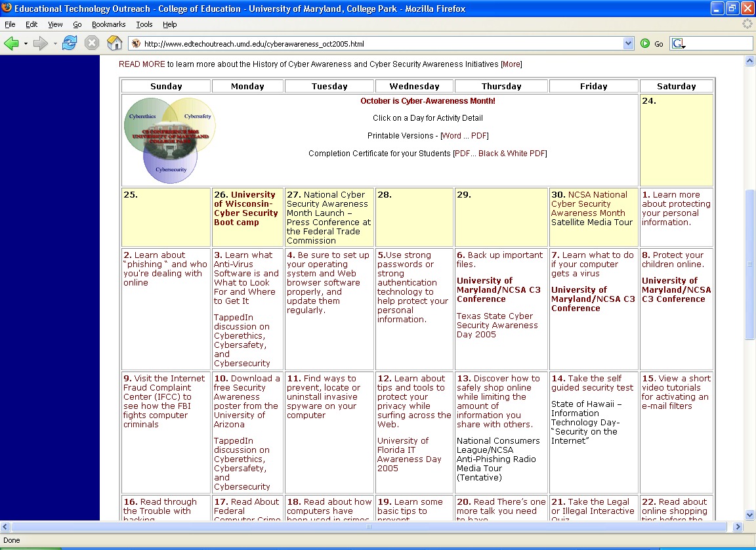The width and height of the screenshot is (756, 550).
Task: Click the Firefox logo in title bar
Action: pyautogui.click(x=7, y=8)
